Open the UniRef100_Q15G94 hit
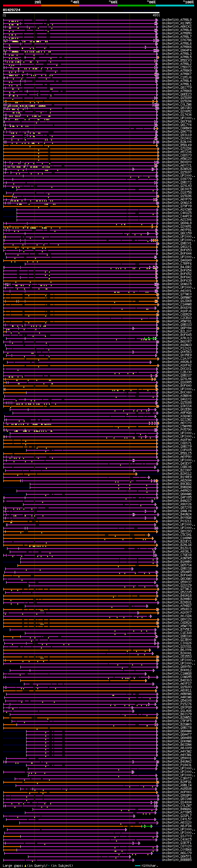This screenshot has height=868, width=197. [177, 101]
